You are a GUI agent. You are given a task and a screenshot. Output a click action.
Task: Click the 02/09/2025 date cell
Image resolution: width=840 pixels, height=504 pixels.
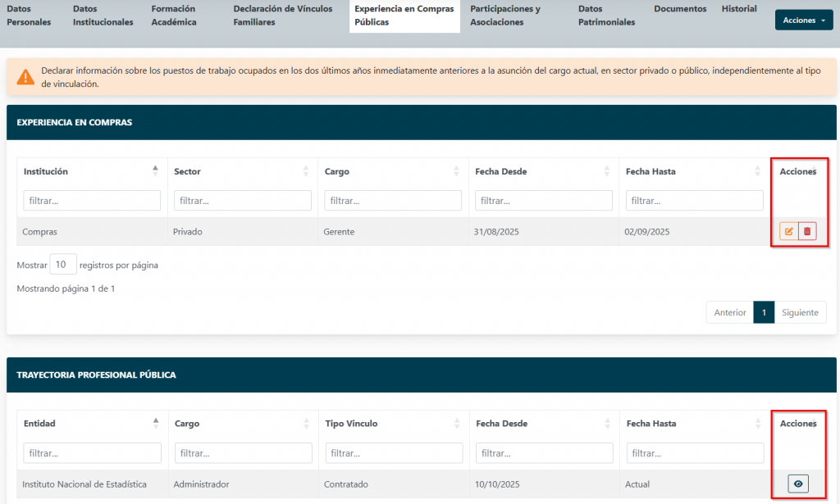tap(694, 232)
